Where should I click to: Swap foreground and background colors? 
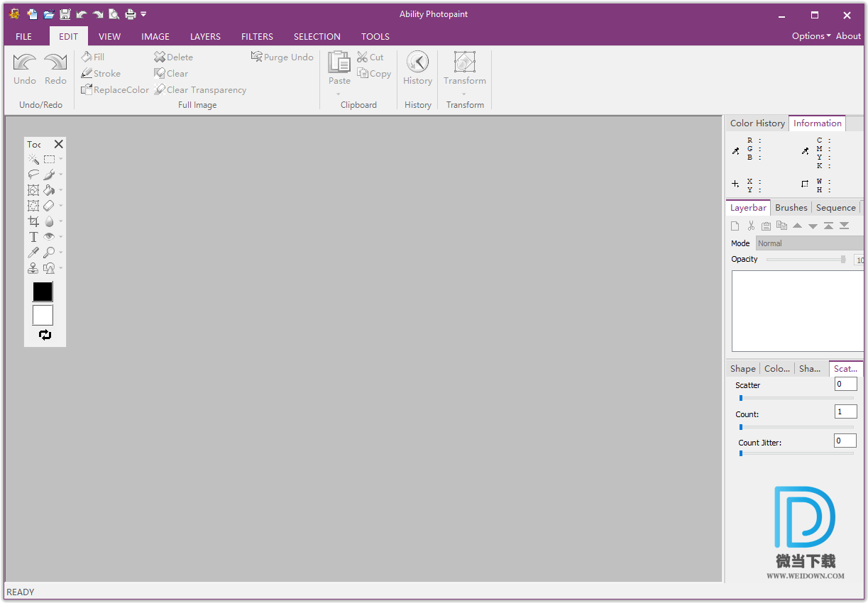[x=45, y=335]
